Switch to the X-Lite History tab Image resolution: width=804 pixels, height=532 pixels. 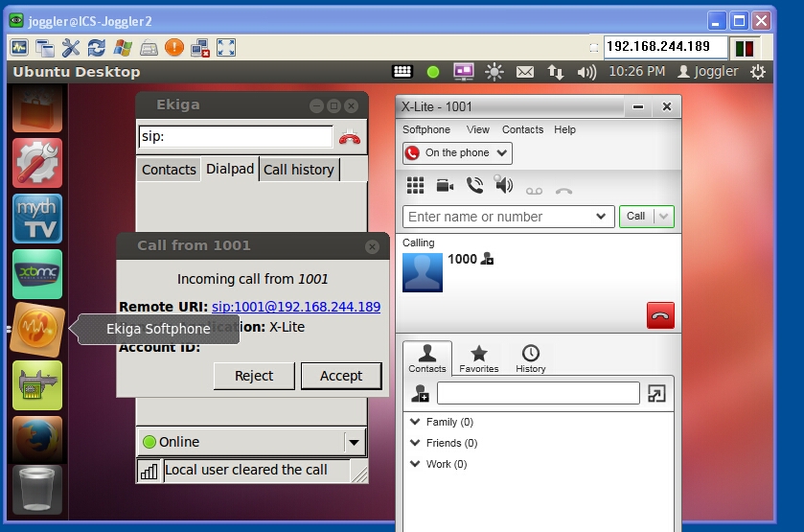click(x=531, y=359)
